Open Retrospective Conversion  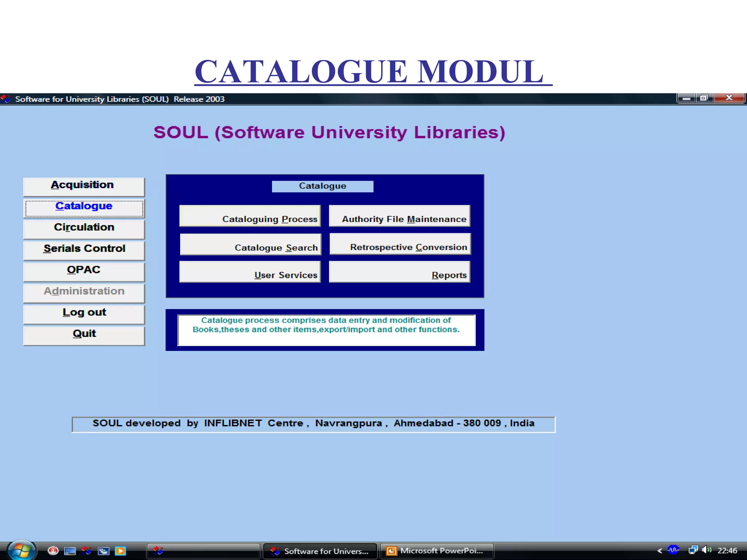(x=400, y=244)
